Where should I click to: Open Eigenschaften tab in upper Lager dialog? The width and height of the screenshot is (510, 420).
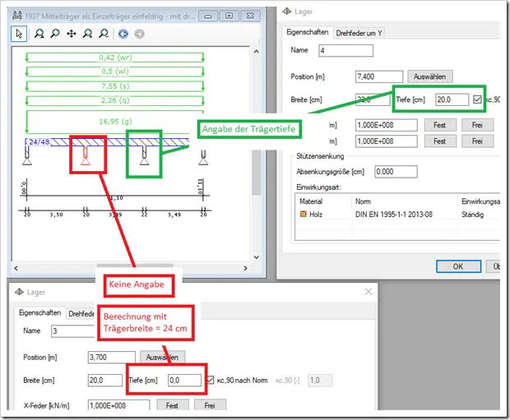[308, 32]
